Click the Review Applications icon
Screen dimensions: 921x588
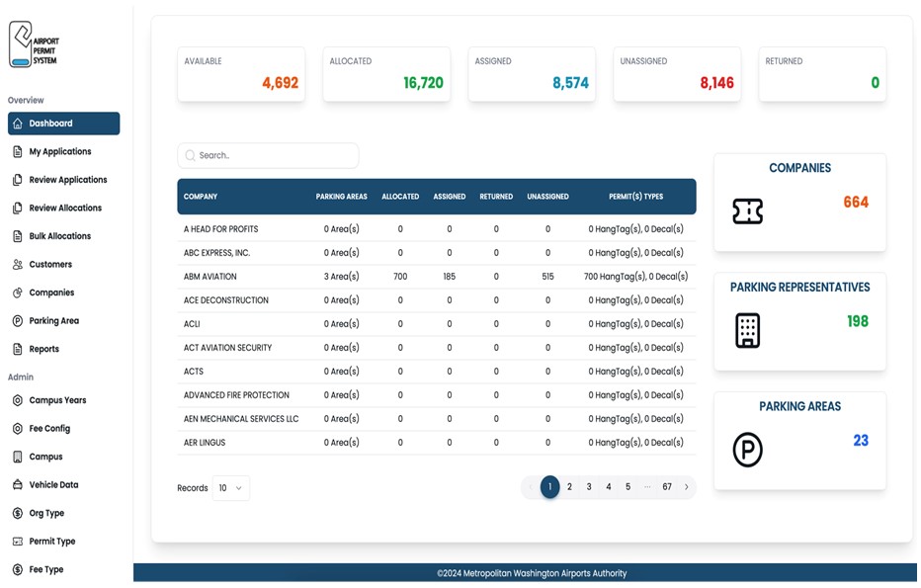point(18,180)
